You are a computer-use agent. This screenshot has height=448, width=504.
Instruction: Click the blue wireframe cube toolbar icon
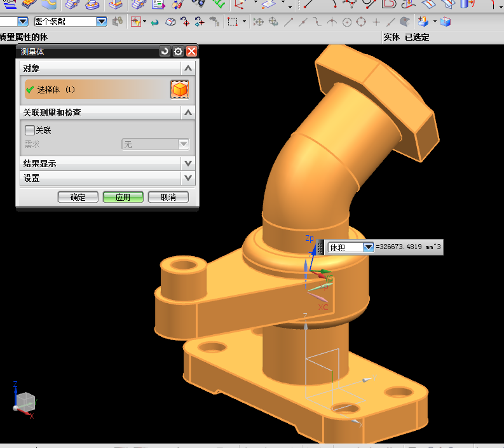point(446,22)
